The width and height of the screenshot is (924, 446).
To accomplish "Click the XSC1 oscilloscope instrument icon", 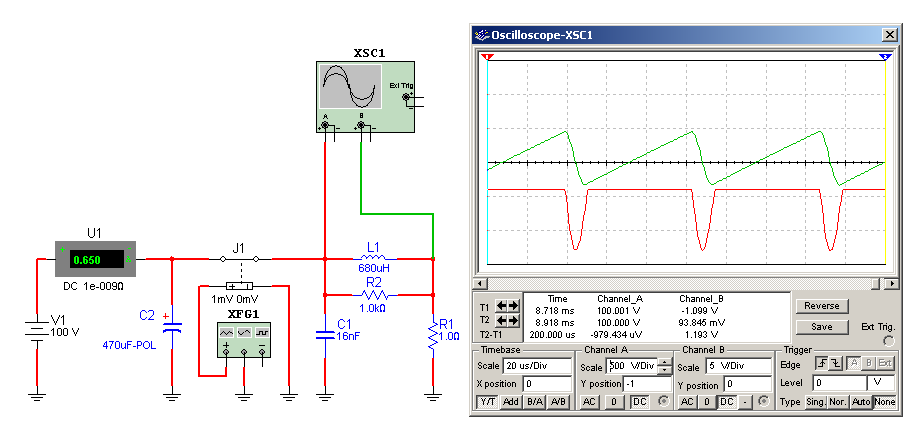I will tap(361, 96).
